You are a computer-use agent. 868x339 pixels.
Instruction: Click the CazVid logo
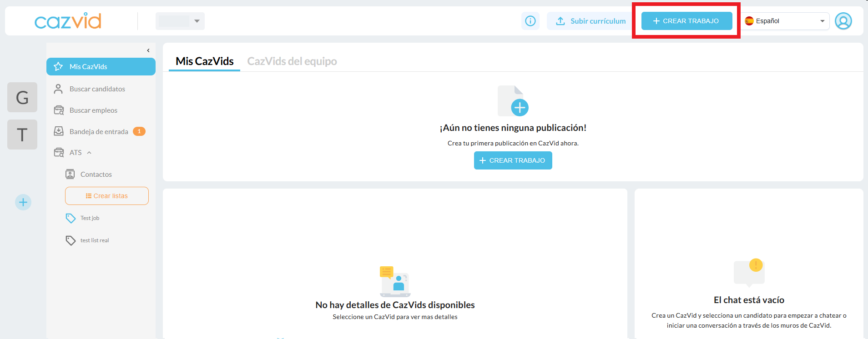pyautogui.click(x=68, y=21)
